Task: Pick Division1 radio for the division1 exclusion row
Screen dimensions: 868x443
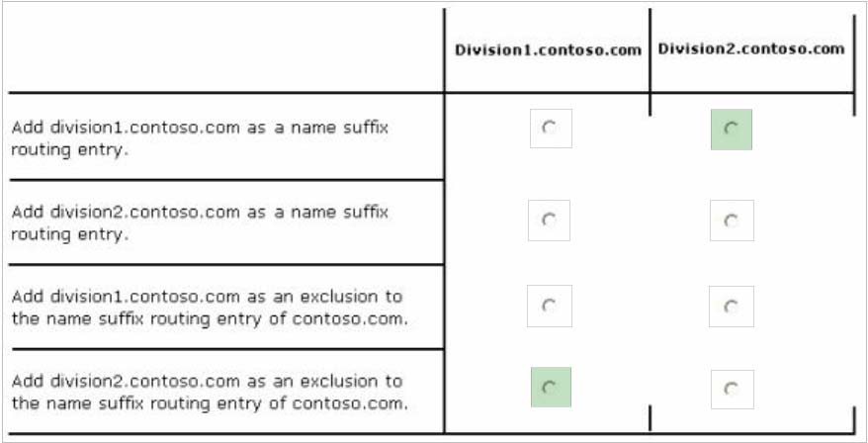Action: pos(549,306)
